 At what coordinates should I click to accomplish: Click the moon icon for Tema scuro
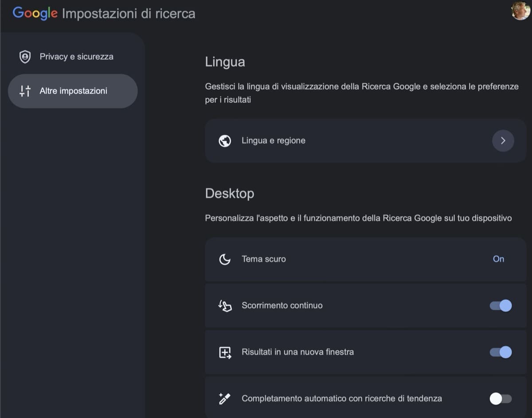pyautogui.click(x=225, y=259)
